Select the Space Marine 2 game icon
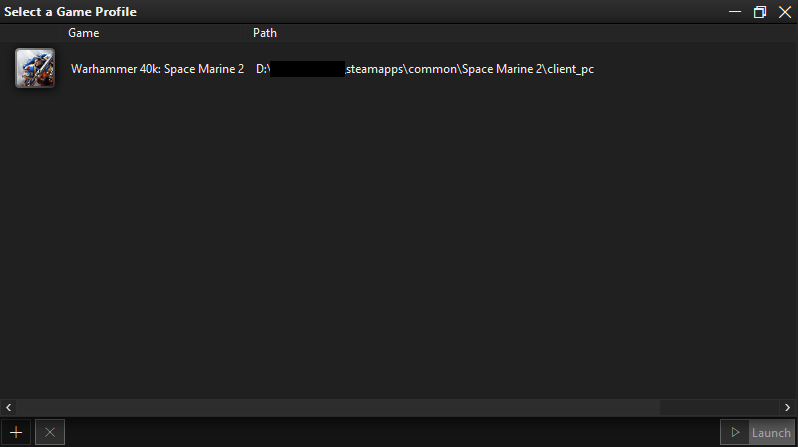798x447 pixels. pyautogui.click(x=35, y=68)
